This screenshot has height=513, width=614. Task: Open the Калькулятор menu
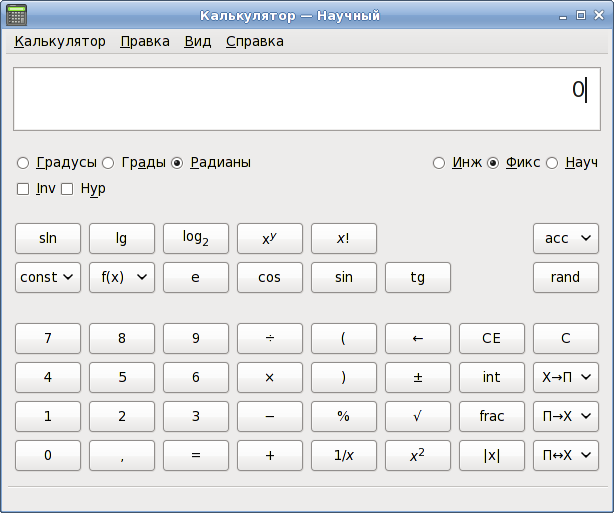coord(60,42)
